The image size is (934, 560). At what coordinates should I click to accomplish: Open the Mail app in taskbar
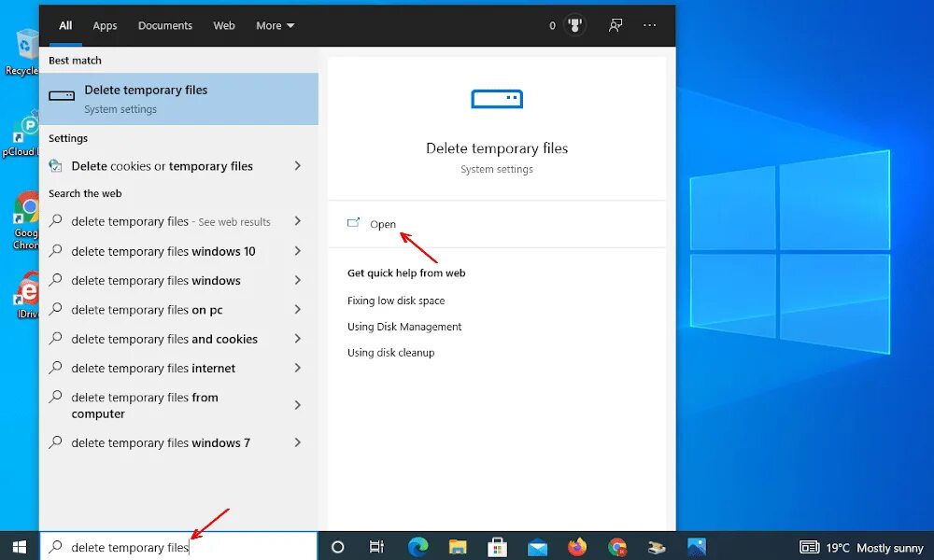point(537,547)
